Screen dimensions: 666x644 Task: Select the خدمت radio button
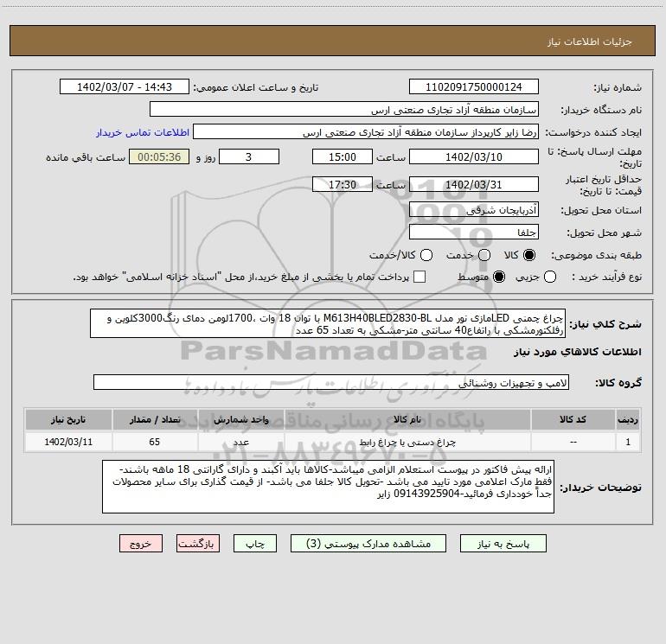[484, 255]
